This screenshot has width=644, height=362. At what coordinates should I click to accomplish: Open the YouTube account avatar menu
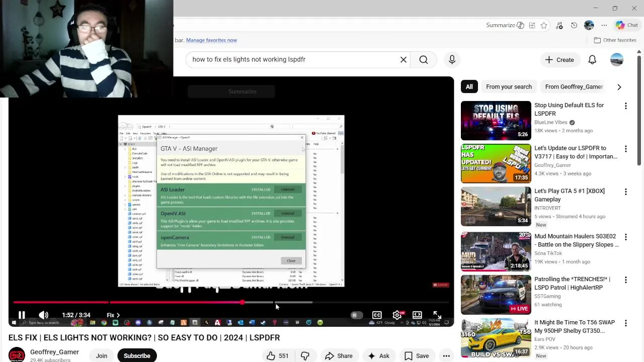coord(617,60)
